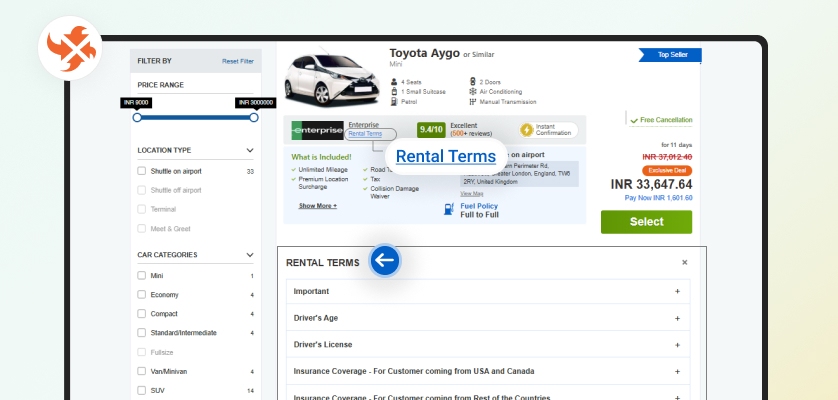The width and height of the screenshot is (838, 400).
Task: Click the 4 Seats person icon
Action: pos(394,82)
